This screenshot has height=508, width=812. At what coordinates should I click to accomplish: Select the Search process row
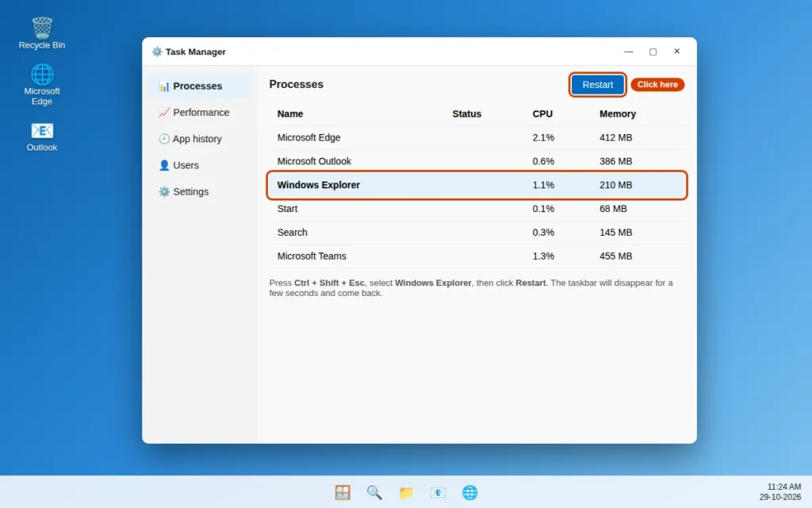[x=477, y=233]
